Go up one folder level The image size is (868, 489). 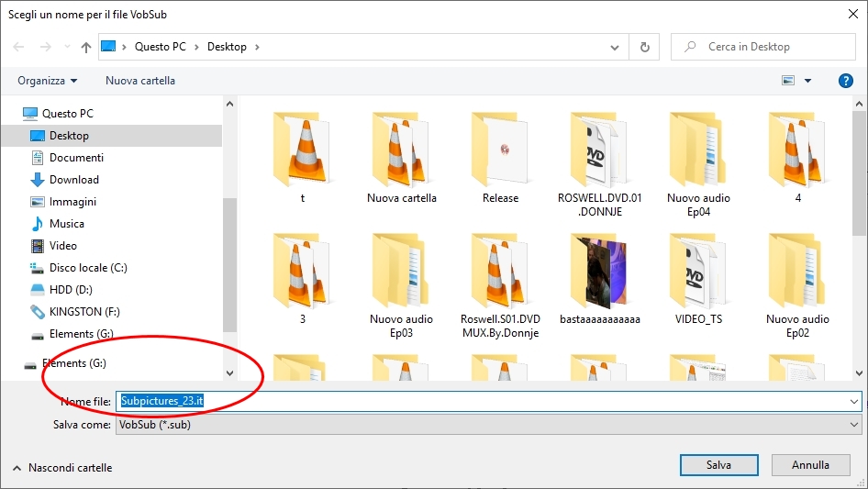[x=86, y=47]
